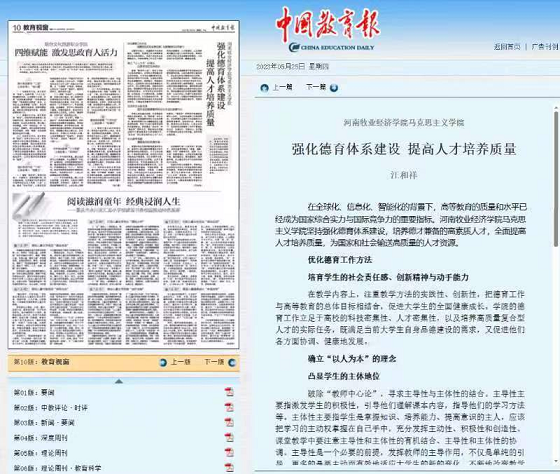Download PDF for 第02版 中教评论·时评
This screenshot has width=560, height=474.
click(x=229, y=407)
